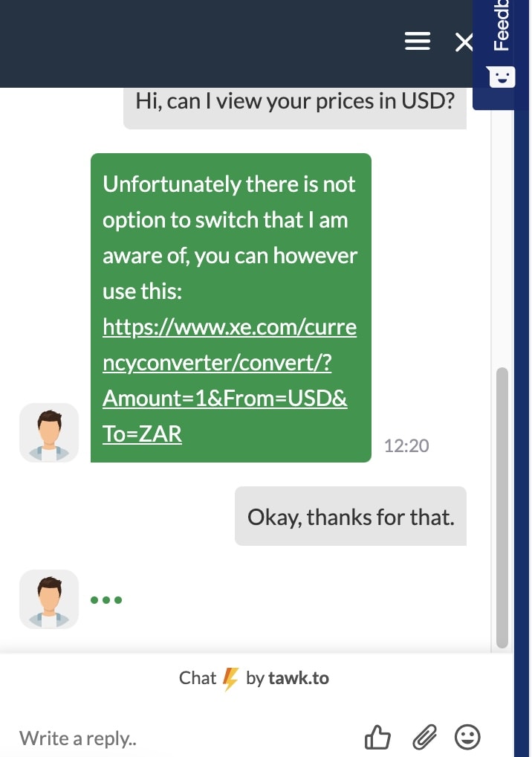Image resolution: width=532 pixels, height=757 pixels.
Task: Click the lightning bolt tawk.to icon
Action: [x=230, y=679]
